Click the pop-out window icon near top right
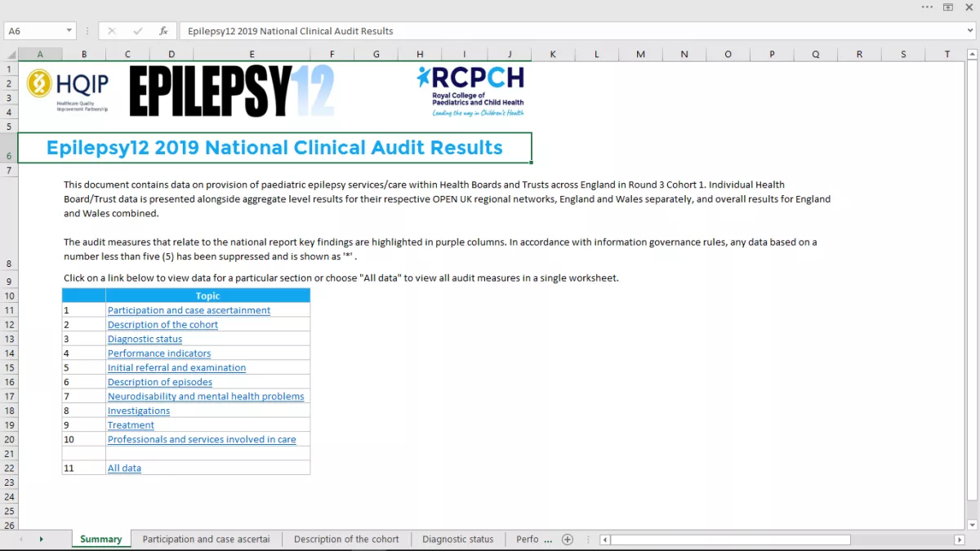The image size is (980, 551). point(948,7)
